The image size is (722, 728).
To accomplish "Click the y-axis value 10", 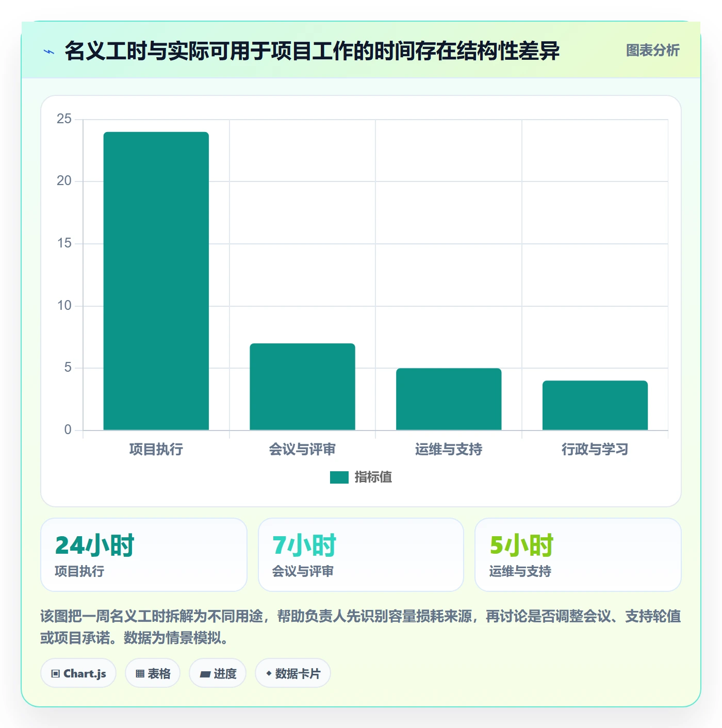I will click(x=64, y=306).
